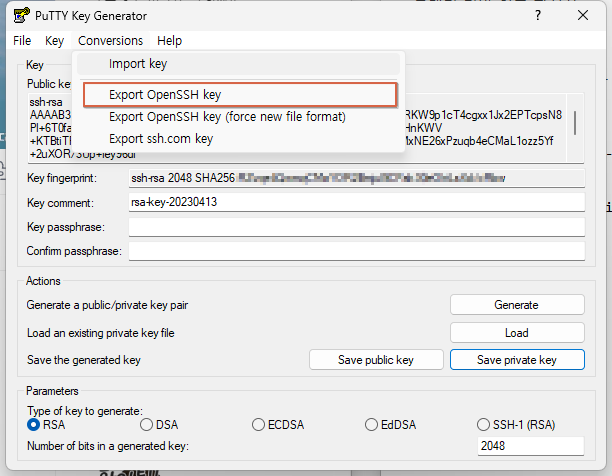Collapse the Conversions menu
612x476 pixels.
(x=110, y=41)
